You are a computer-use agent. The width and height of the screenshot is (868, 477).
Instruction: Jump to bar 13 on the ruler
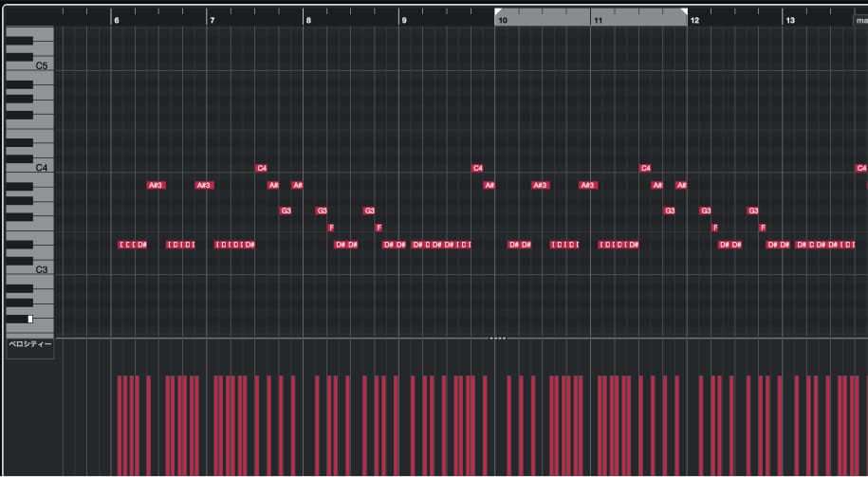[x=790, y=19]
